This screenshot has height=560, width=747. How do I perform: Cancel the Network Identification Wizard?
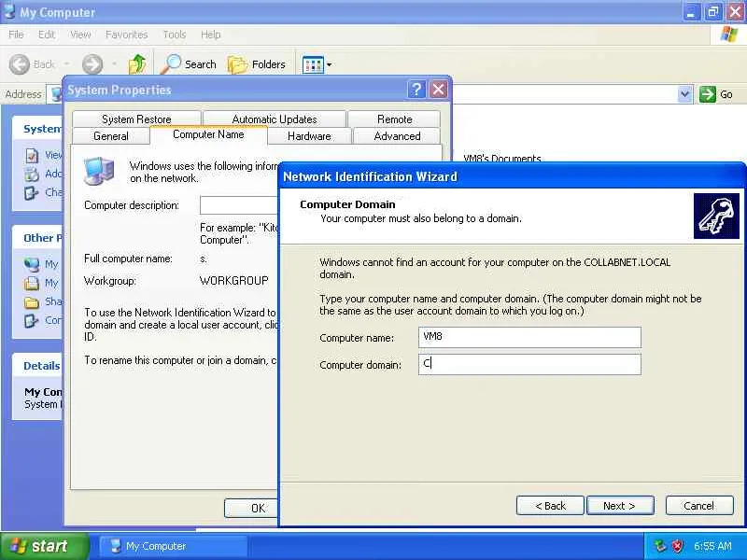698,506
